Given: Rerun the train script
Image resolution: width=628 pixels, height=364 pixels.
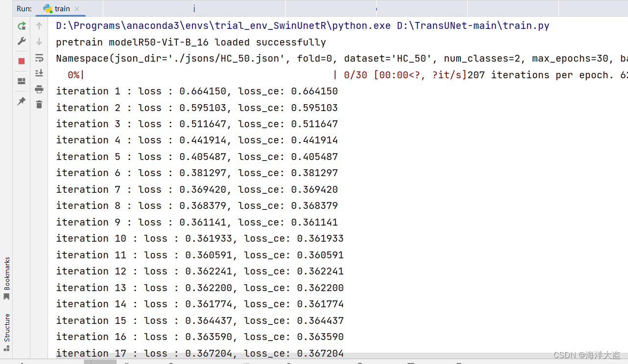Looking at the screenshot, I should (x=22, y=25).
